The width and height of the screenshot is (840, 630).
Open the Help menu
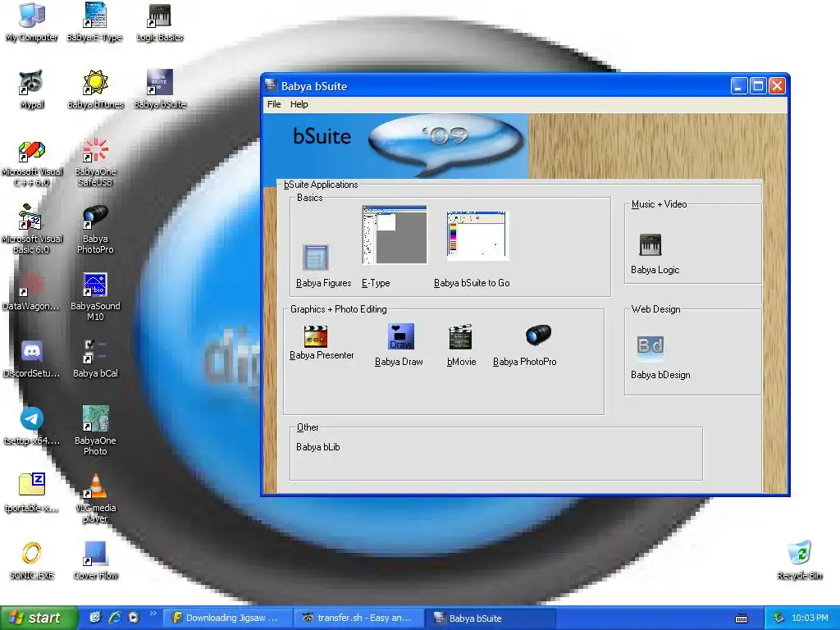[299, 104]
